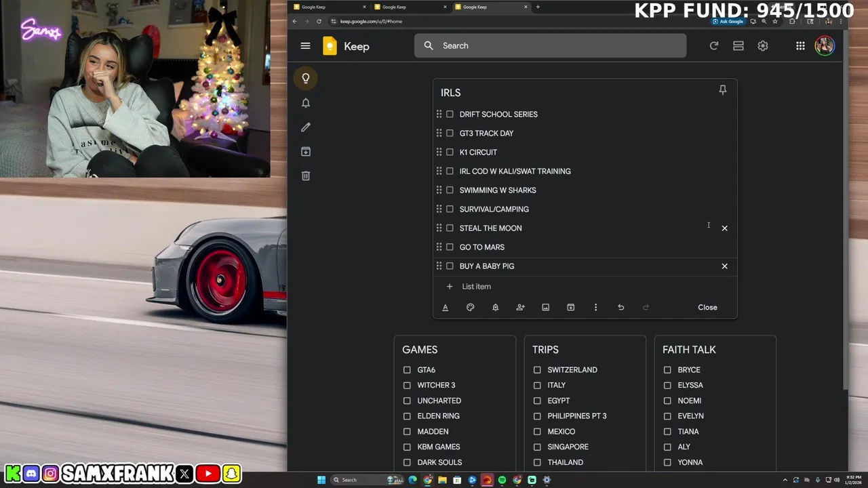This screenshot has width=868, height=488.
Task: Check off DRIFT SCHOOL SERIES
Action: (x=450, y=114)
